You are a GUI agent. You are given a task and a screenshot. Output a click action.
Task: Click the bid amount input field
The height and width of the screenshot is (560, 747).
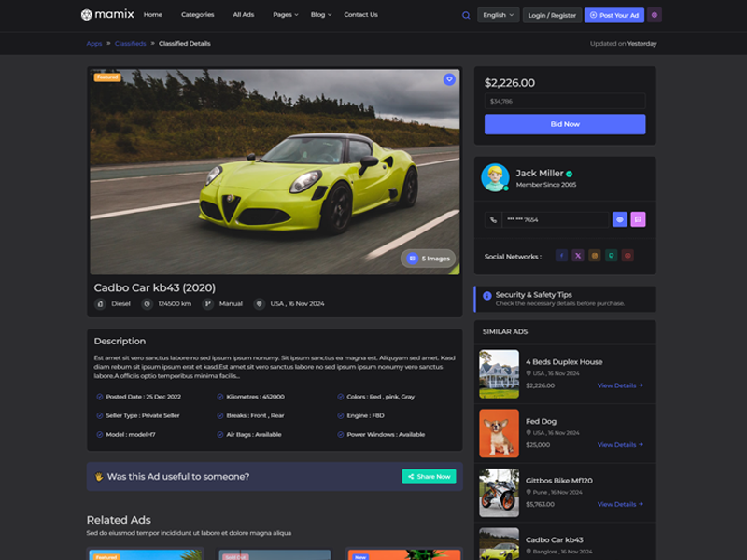[564, 101]
